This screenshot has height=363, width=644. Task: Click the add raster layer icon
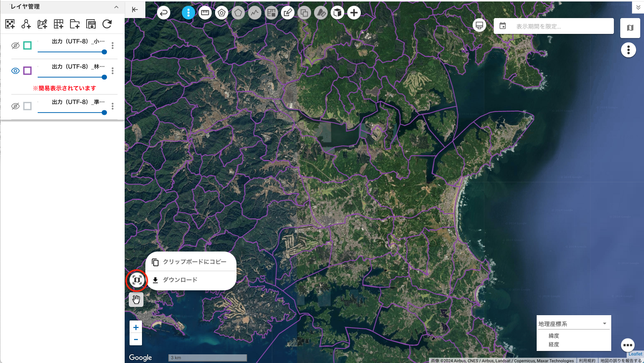click(x=10, y=24)
